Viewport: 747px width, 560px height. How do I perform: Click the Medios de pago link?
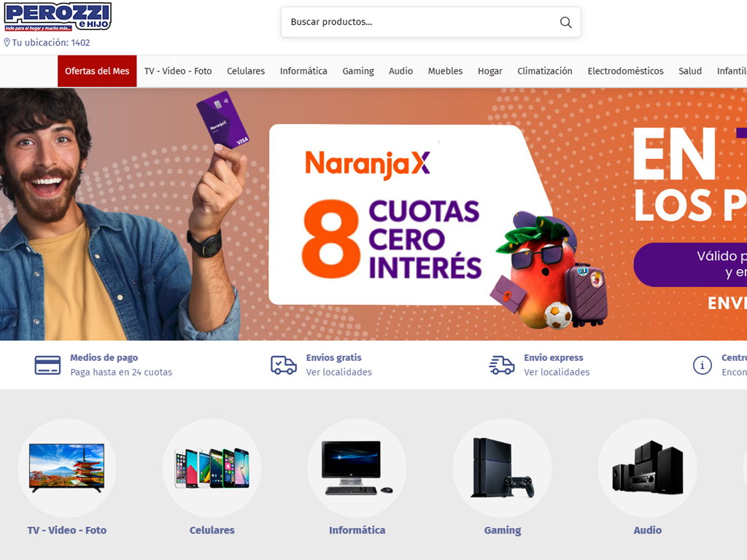[104, 357]
